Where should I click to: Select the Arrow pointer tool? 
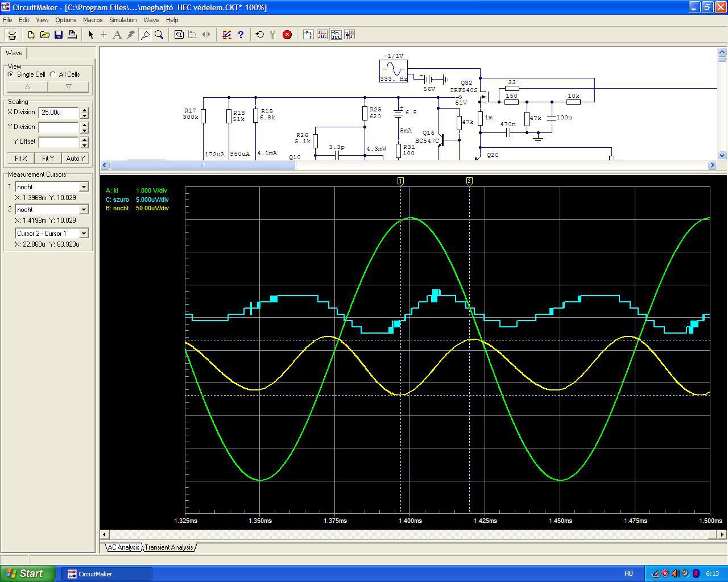coord(90,35)
